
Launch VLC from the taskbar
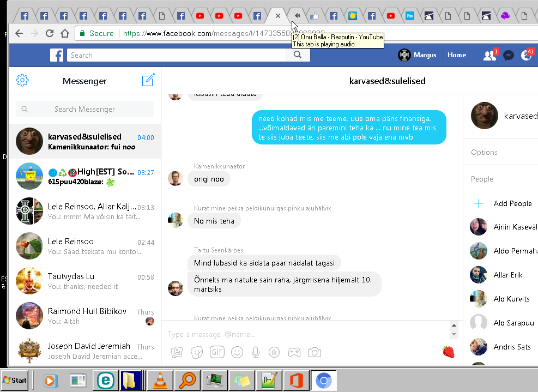[160, 381]
